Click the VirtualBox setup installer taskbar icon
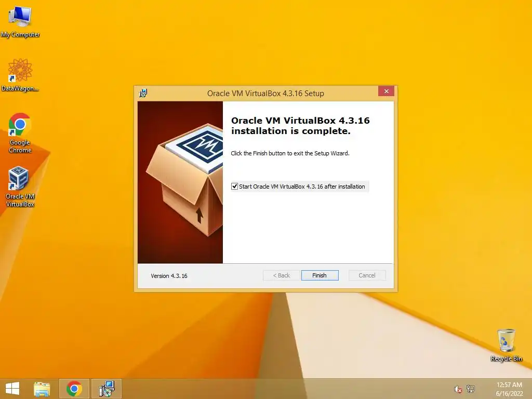 pyautogui.click(x=107, y=389)
